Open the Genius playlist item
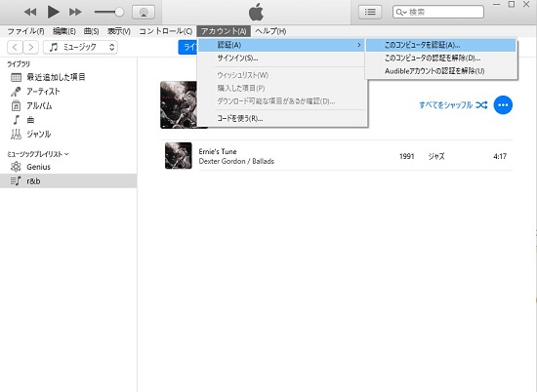Image resolution: width=537 pixels, height=392 pixels. [68, 167]
